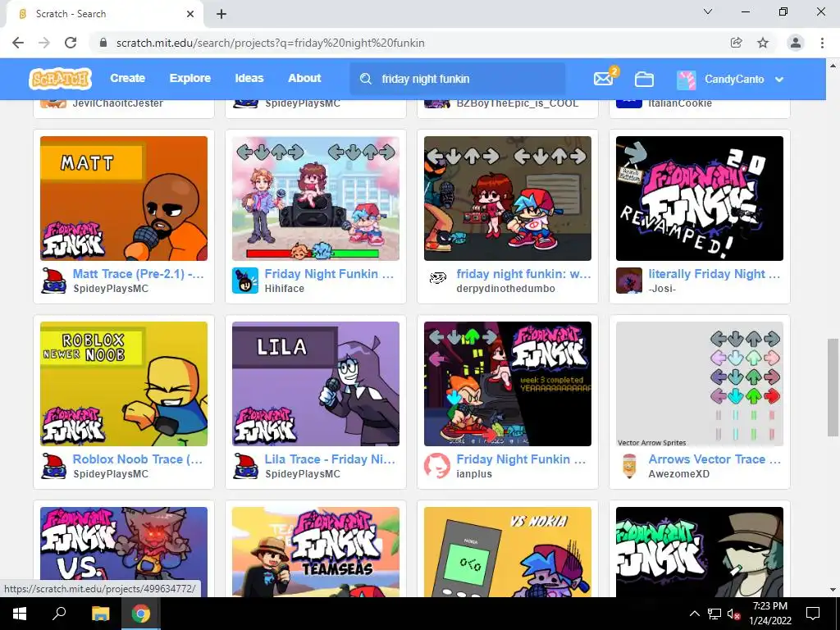This screenshot has width=840, height=630.
Task: Click the CandyCanto profile avatar
Action: [687, 79]
